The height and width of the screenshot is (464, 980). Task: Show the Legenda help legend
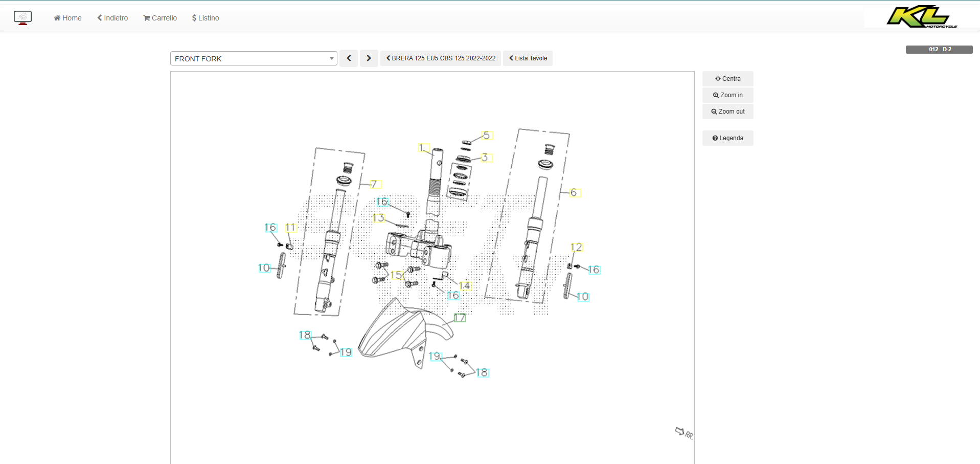tap(727, 138)
